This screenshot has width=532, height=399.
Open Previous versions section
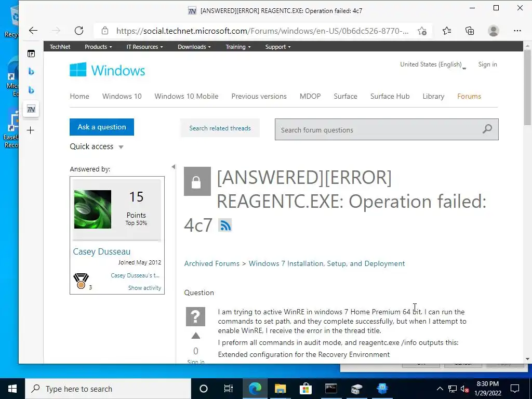[x=259, y=96]
